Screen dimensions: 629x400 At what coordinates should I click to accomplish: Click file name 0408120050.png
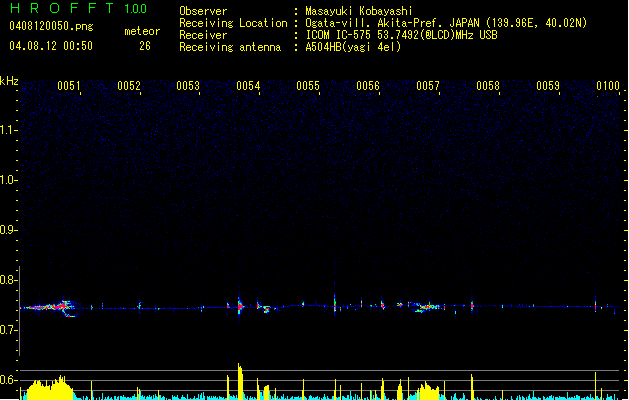51,26
